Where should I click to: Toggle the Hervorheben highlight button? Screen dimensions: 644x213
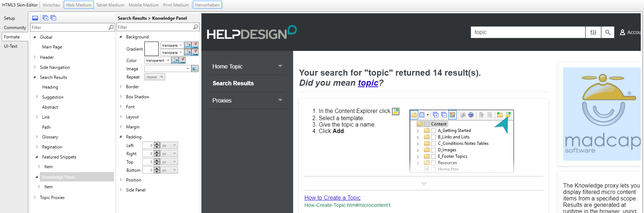click(x=207, y=5)
